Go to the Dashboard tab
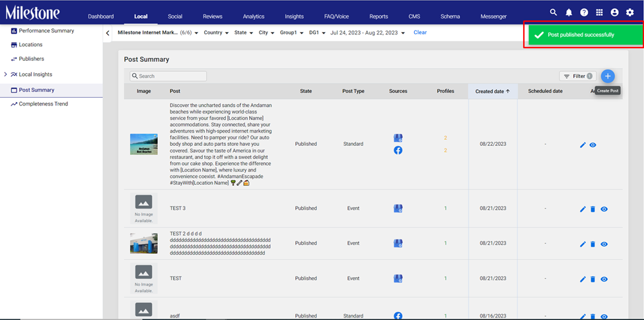Viewport: 644px width, 320px height. [100, 16]
